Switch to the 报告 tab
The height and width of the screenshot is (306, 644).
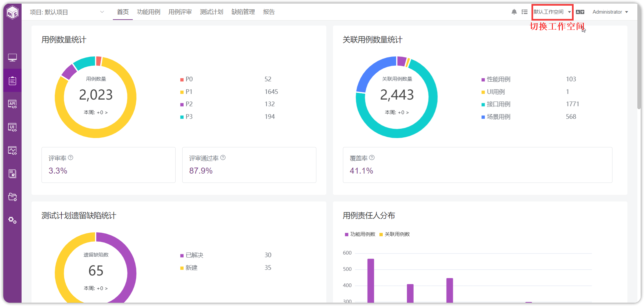click(269, 12)
